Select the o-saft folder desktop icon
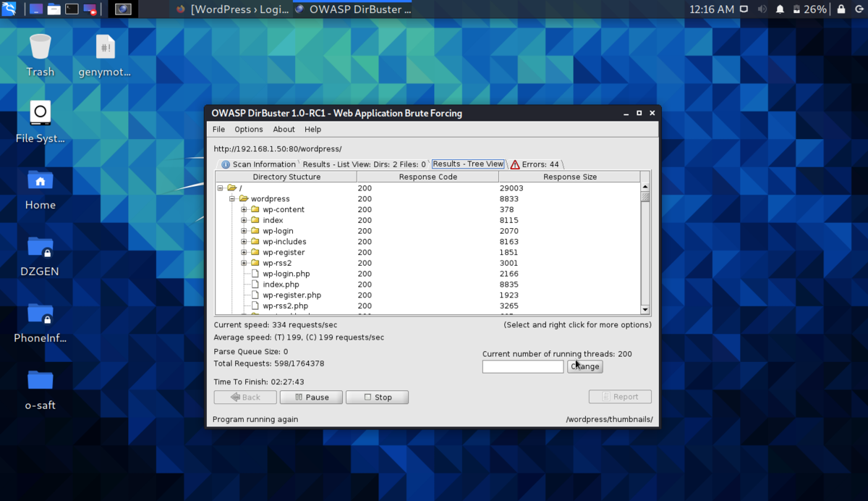868x501 pixels. click(40, 389)
